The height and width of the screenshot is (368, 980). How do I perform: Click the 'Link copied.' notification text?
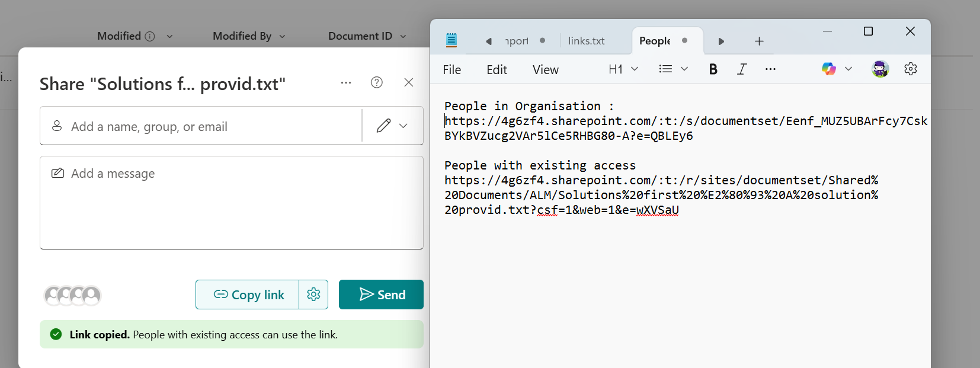[x=100, y=334]
